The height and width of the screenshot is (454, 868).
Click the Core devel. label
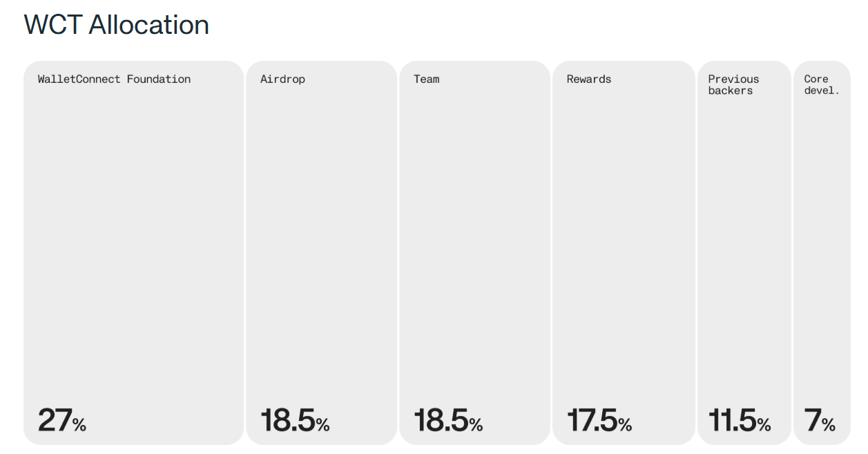pyautogui.click(x=821, y=85)
